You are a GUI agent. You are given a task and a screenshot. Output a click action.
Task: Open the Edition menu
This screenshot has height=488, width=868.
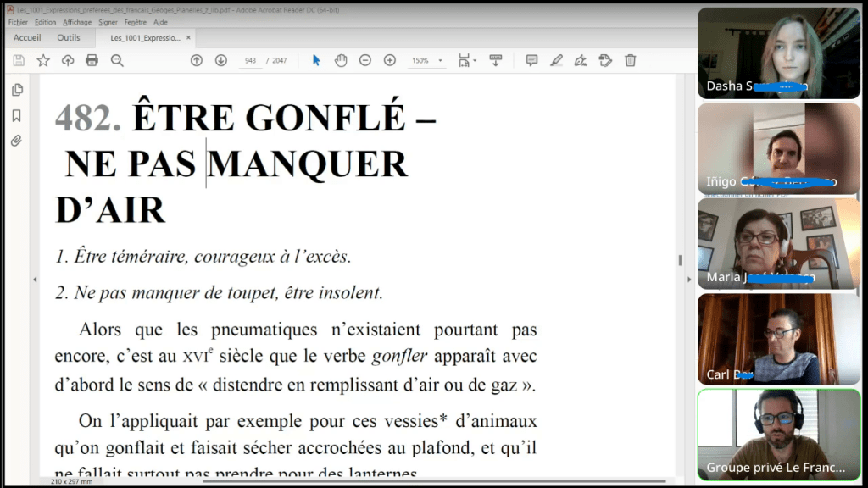(45, 22)
